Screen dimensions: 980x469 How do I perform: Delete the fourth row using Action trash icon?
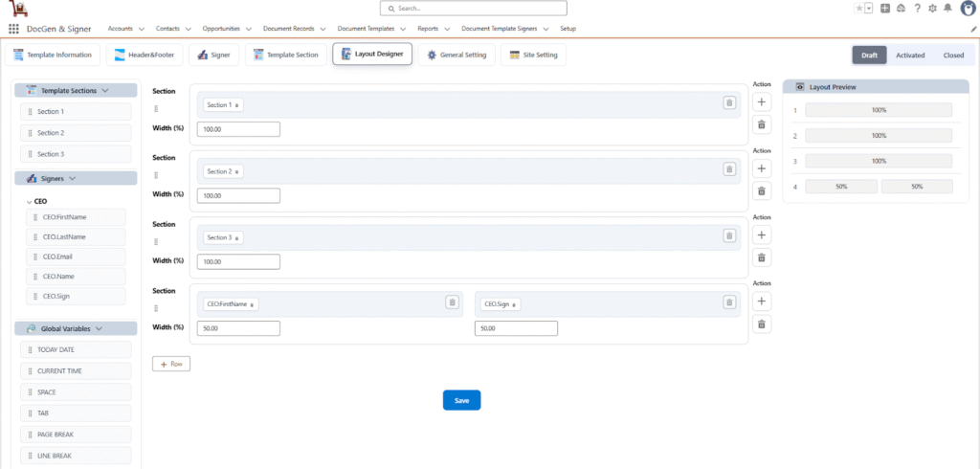click(x=762, y=324)
